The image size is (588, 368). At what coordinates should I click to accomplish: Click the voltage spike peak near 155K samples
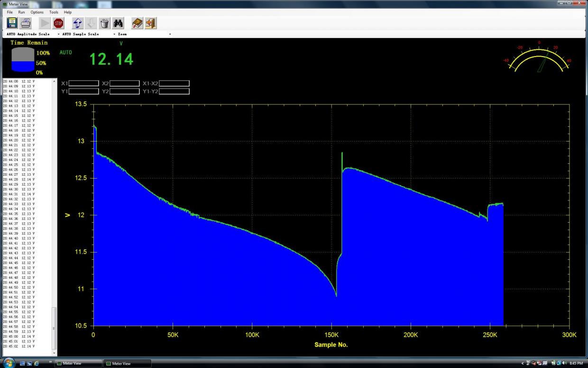(x=342, y=153)
